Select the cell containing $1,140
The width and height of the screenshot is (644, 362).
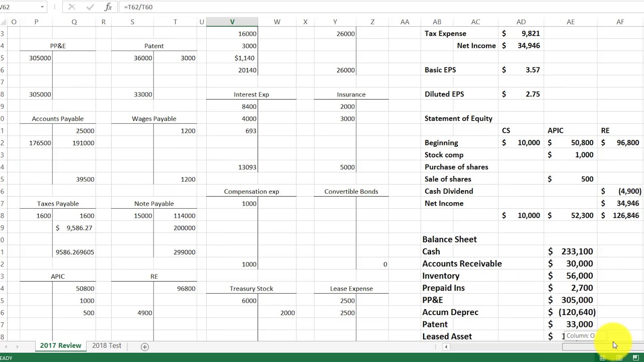pos(232,58)
